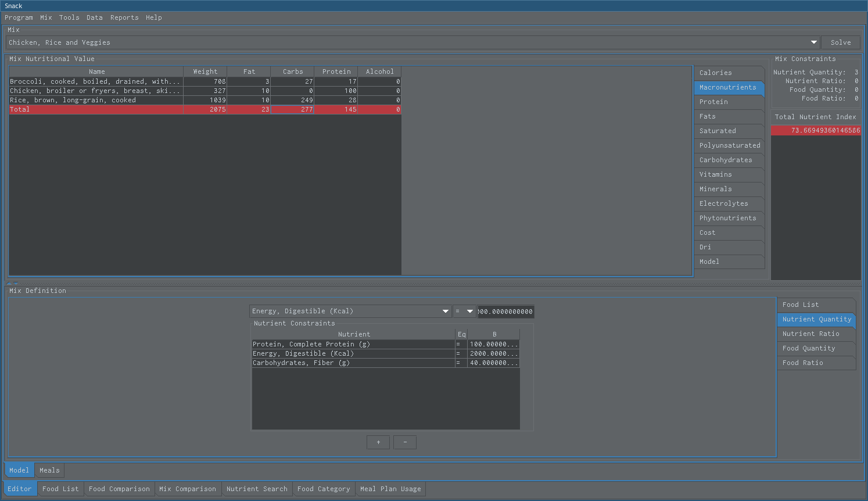Select the Editor tab

(20, 489)
